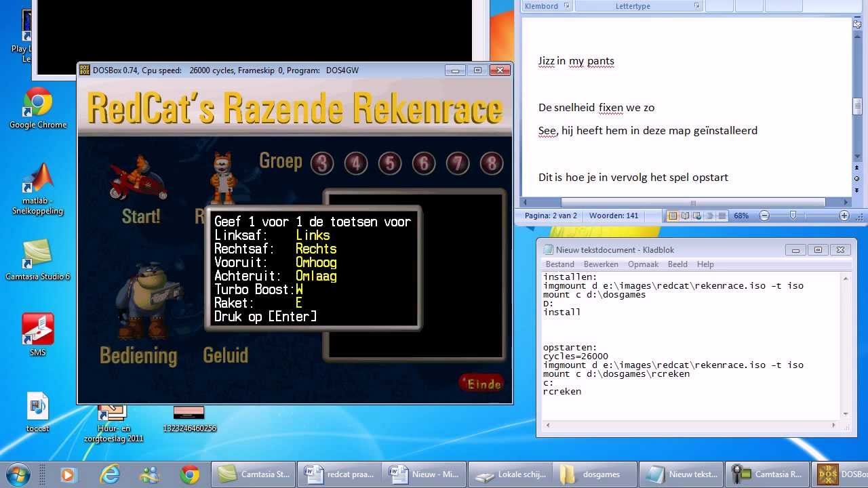868x488 pixels.
Task: Click 'cycles=26000' line in Kladblok
Action: (576, 357)
